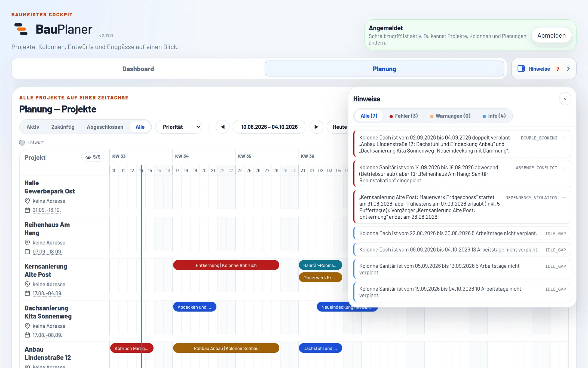This screenshot has width=588, height=368.
Task: Click the Hinweise panel sidebar icon
Action: (x=521, y=69)
